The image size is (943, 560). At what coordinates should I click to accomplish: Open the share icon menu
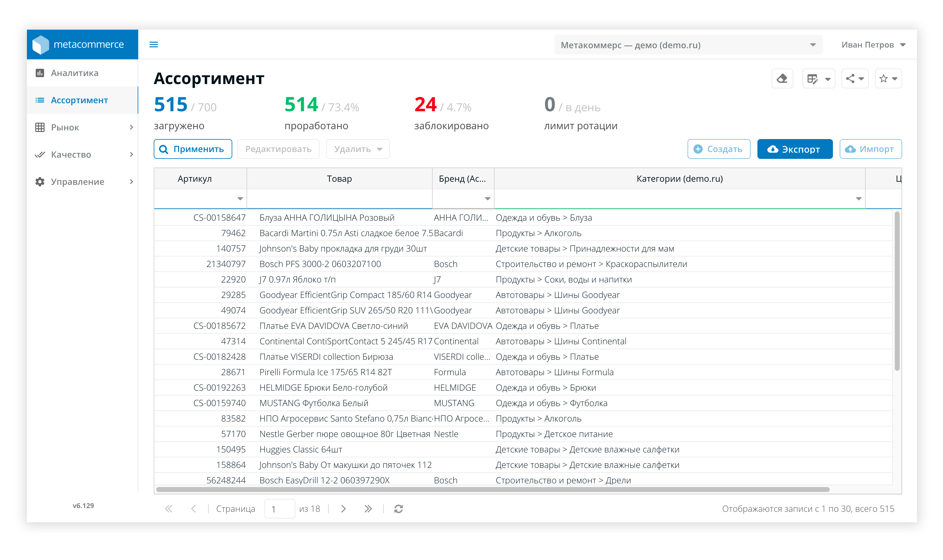point(855,78)
